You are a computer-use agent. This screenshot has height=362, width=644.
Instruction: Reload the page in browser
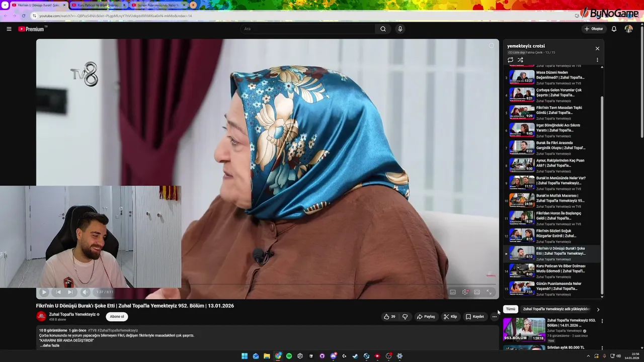point(23,16)
